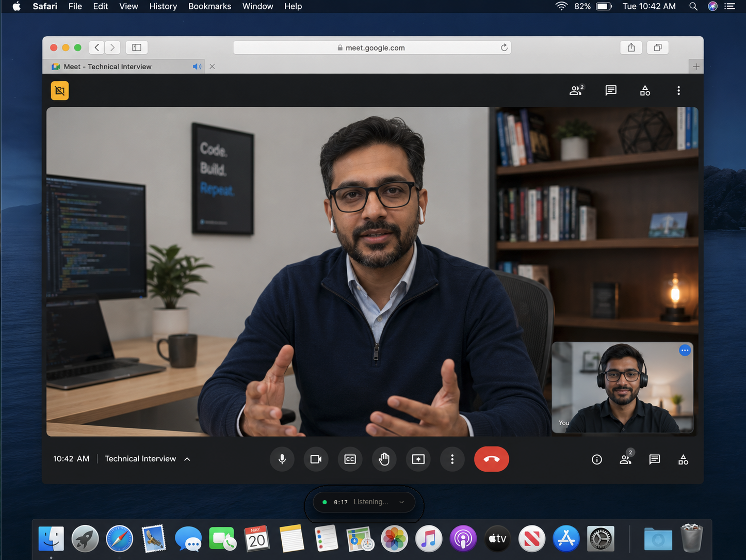Click the Listening... recorder pill

tap(364, 502)
